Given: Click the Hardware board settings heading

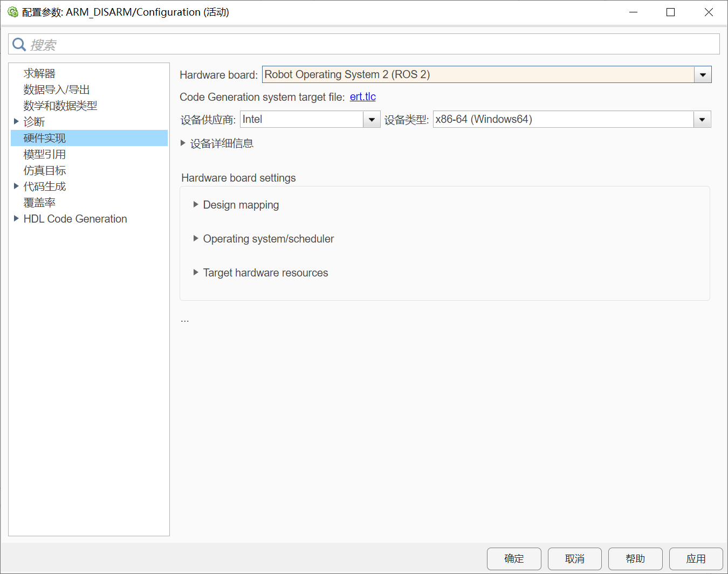Looking at the screenshot, I should pyautogui.click(x=238, y=178).
